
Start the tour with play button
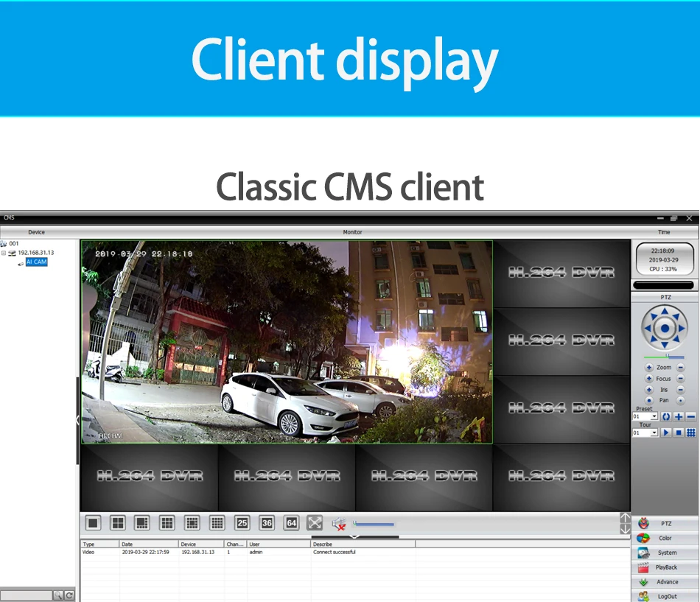click(666, 433)
